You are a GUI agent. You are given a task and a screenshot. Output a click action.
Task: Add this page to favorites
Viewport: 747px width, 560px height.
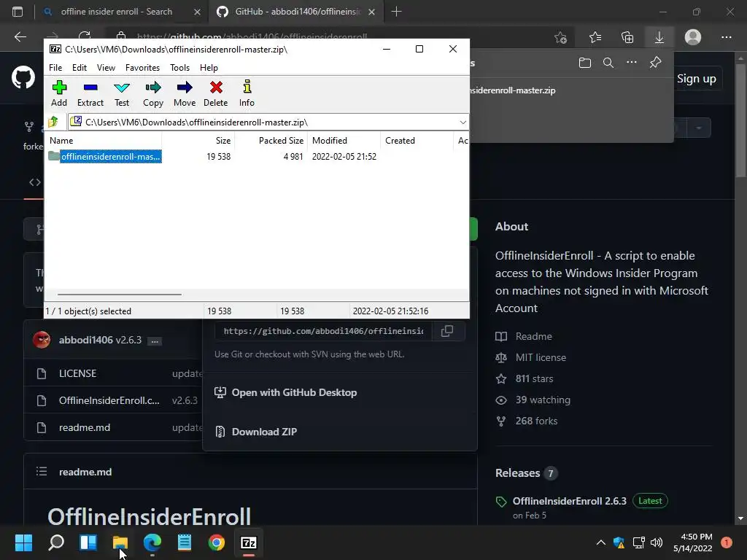[561, 37]
